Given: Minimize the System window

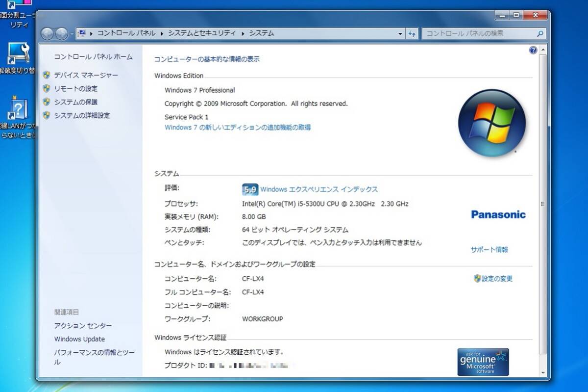Looking at the screenshot, I should [502, 15].
